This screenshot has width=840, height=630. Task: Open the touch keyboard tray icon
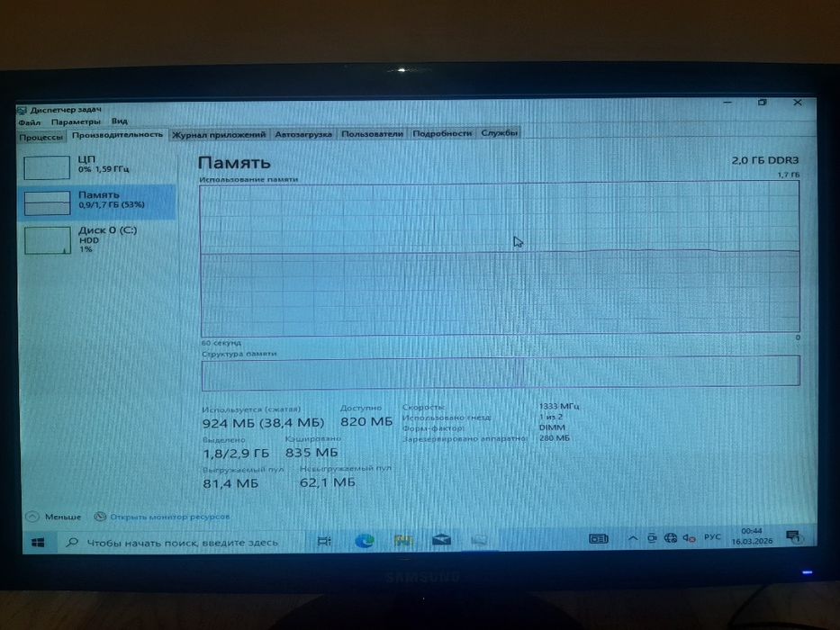click(x=599, y=538)
